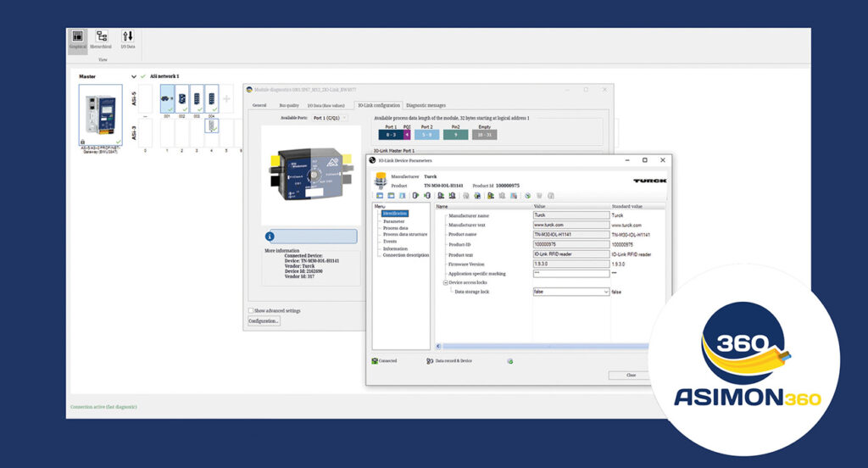Select Identification in the Menu tree
The height and width of the screenshot is (468, 868).
(395, 214)
